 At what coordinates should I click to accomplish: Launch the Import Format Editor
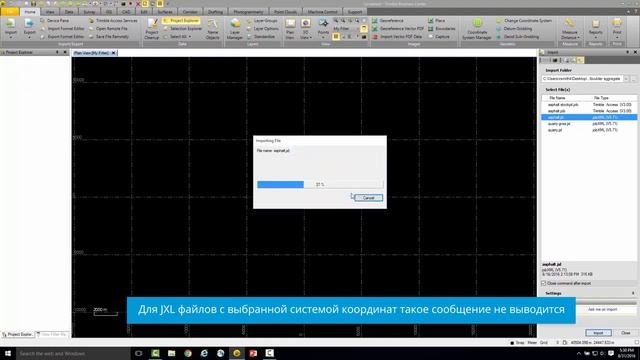pyautogui.click(x=62, y=29)
